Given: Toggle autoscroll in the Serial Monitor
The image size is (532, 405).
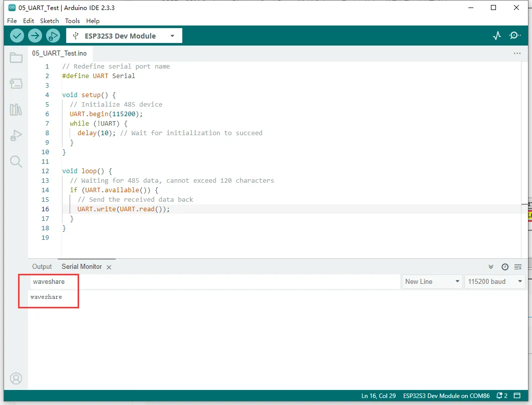Looking at the screenshot, I should click(491, 267).
